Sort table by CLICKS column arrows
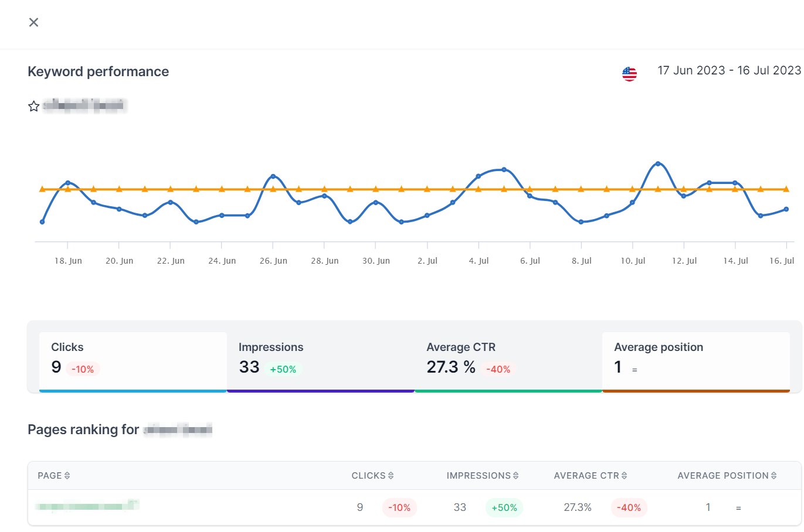 (391, 476)
